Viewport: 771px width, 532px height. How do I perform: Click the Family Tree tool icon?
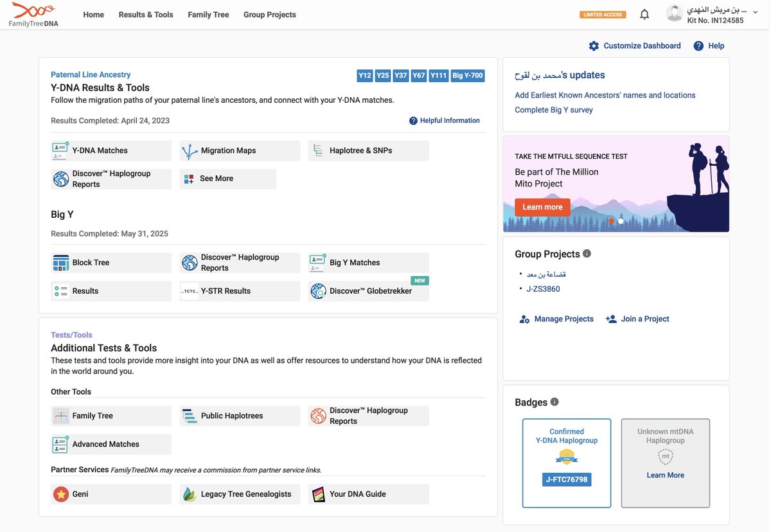(61, 416)
